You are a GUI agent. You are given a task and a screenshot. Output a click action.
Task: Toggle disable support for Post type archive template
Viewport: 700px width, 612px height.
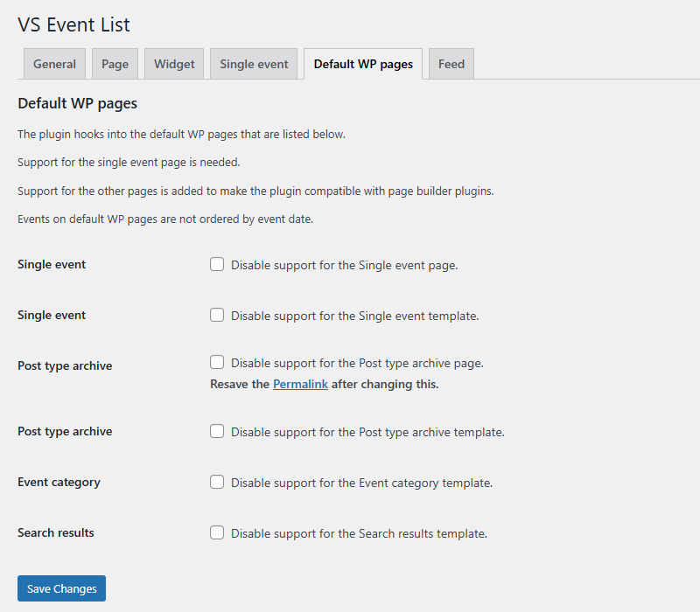(x=216, y=430)
